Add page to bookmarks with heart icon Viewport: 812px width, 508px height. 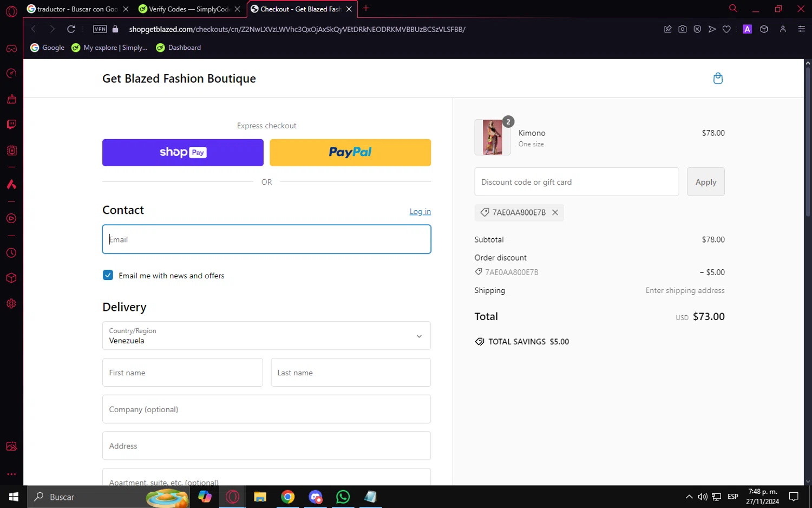point(726,29)
